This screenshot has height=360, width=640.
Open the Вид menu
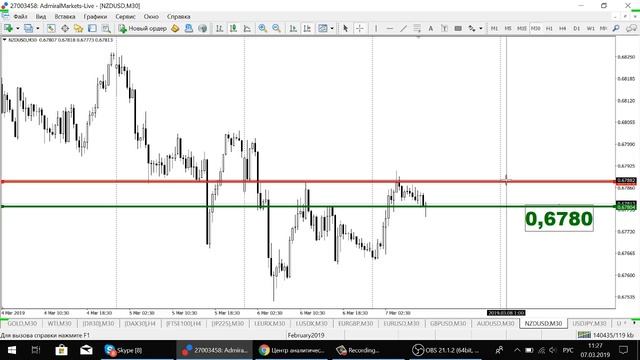pyautogui.click(x=41, y=17)
